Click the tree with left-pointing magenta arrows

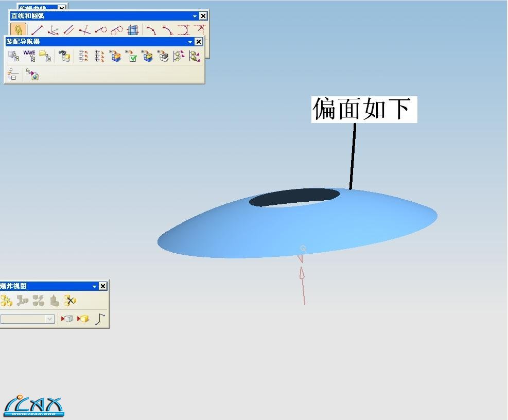[x=195, y=56]
